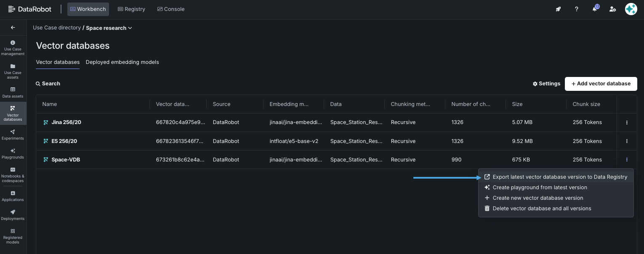Click the notifications bell icon
Viewport: 644px width, 254px height.
point(595,9)
